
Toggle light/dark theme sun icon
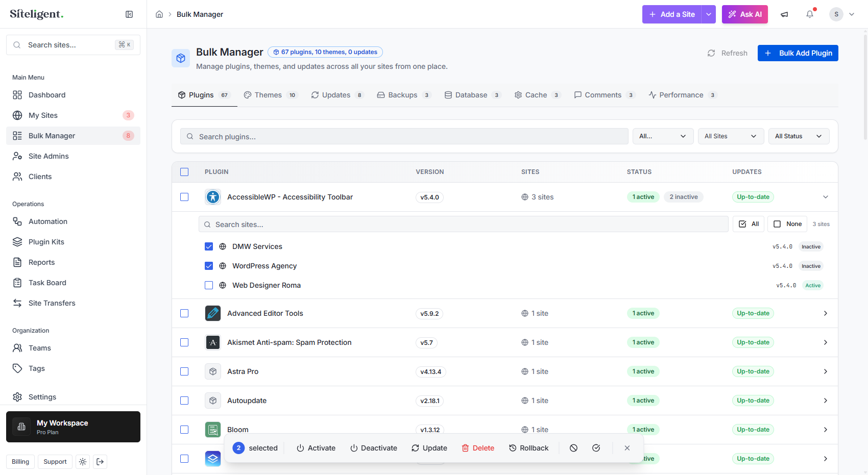(83, 462)
